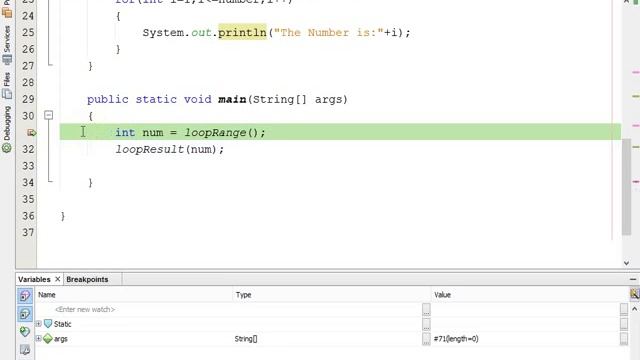Screen dimensions: 640x360
Task: Click the create new watch icon
Action: (25, 331)
